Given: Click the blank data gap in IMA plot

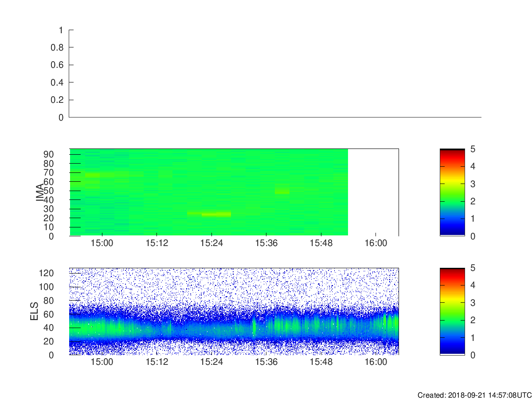Looking at the screenshot, I should pyautogui.click(x=373, y=192).
